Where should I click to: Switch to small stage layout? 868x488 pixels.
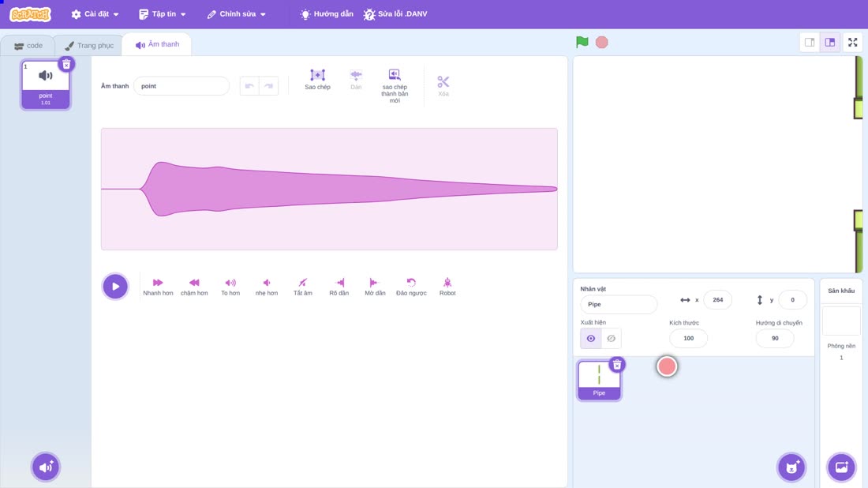[x=810, y=42]
